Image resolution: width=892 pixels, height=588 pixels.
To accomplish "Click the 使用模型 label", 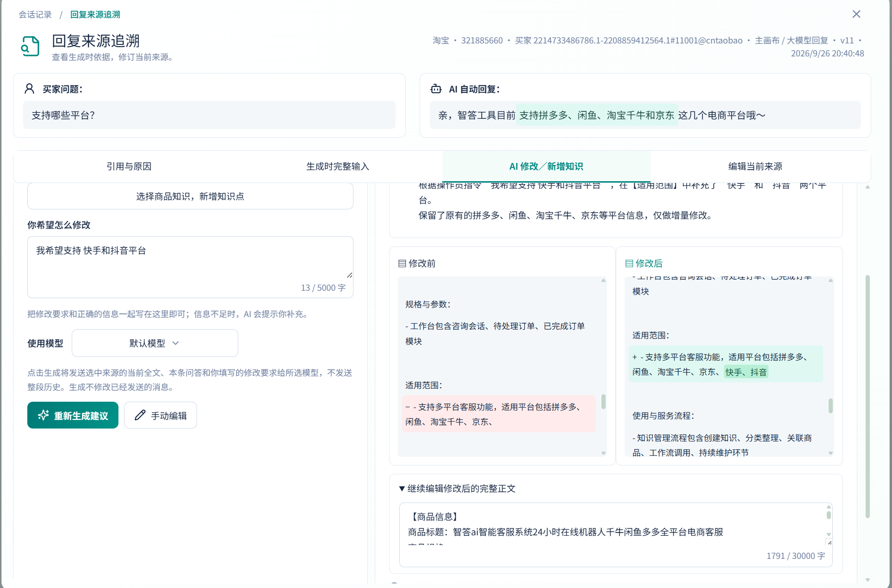I will click(x=45, y=343).
